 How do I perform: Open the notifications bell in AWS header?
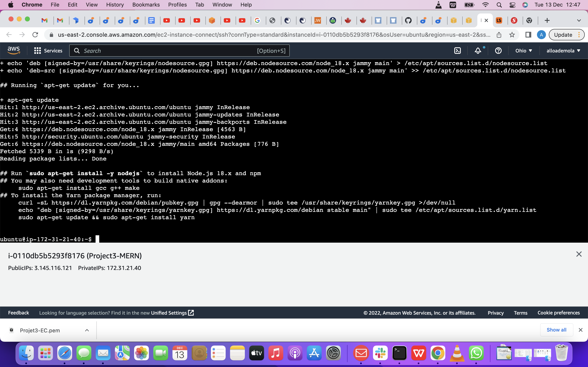(478, 51)
